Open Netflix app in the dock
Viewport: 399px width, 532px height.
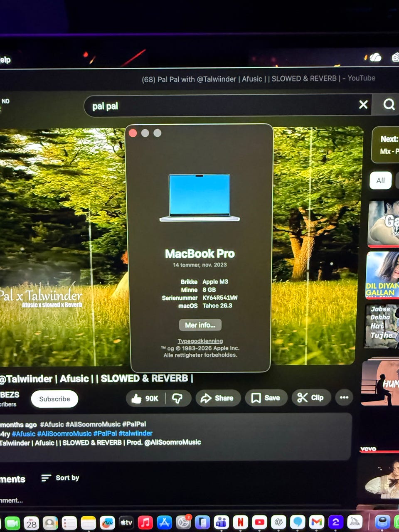pos(241,522)
